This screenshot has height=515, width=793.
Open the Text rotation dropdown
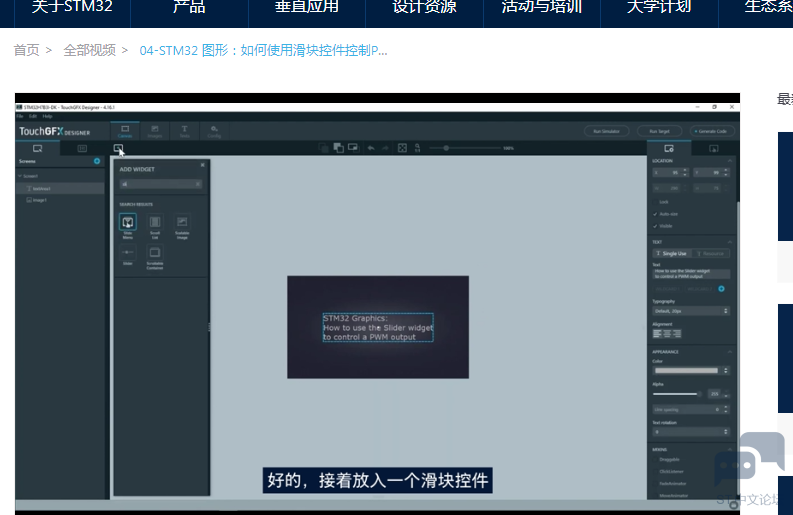pyautogui.click(x=691, y=432)
